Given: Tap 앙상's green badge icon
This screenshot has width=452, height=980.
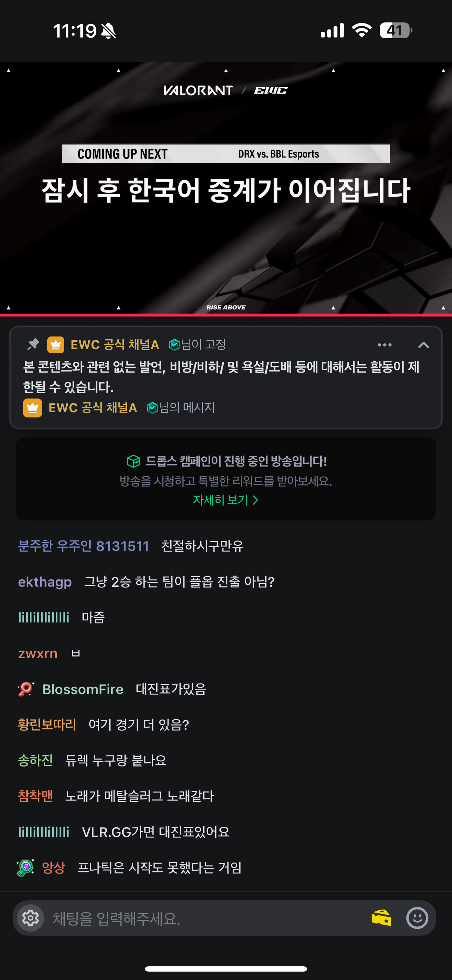Looking at the screenshot, I should coord(26,867).
